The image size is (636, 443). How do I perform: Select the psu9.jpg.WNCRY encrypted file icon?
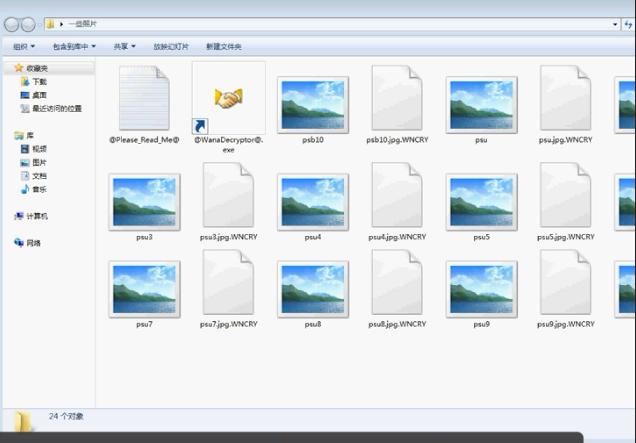pos(565,282)
